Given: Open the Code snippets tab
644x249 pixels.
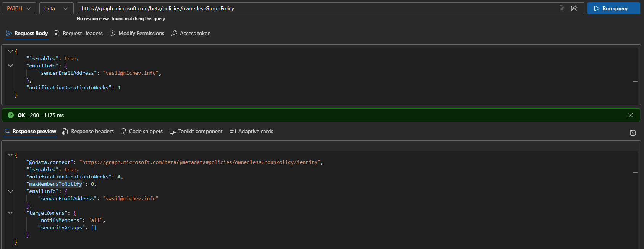Looking at the screenshot, I should click(x=142, y=132).
